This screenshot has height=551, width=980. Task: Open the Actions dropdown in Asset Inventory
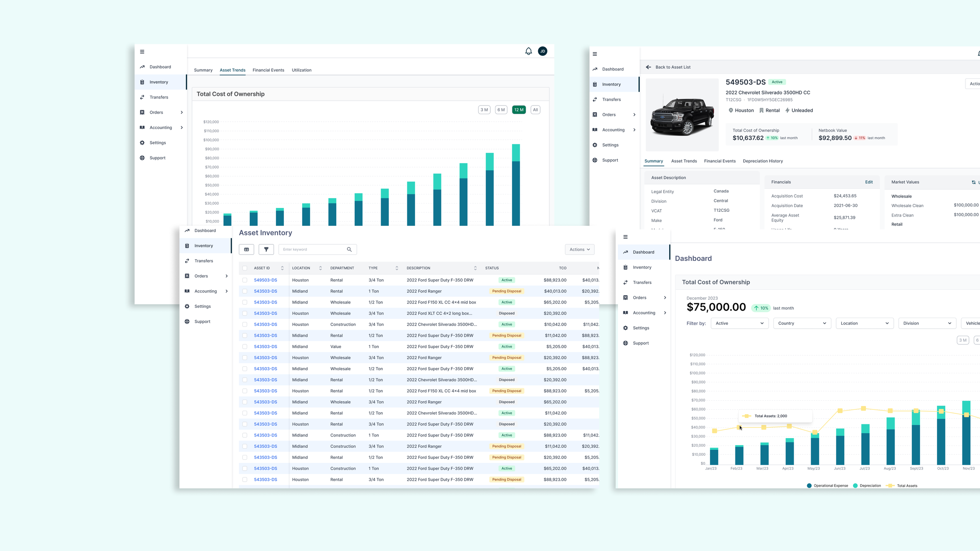click(579, 249)
